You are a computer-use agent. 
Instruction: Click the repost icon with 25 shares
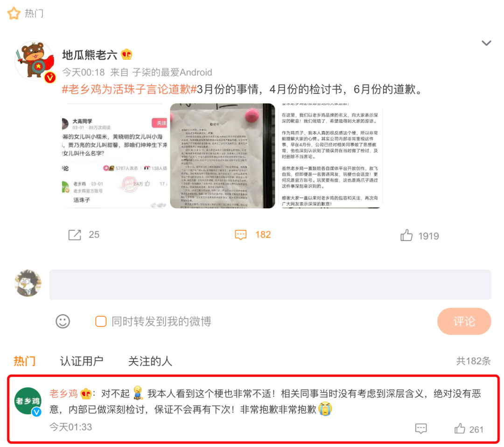[x=75, y=235]
